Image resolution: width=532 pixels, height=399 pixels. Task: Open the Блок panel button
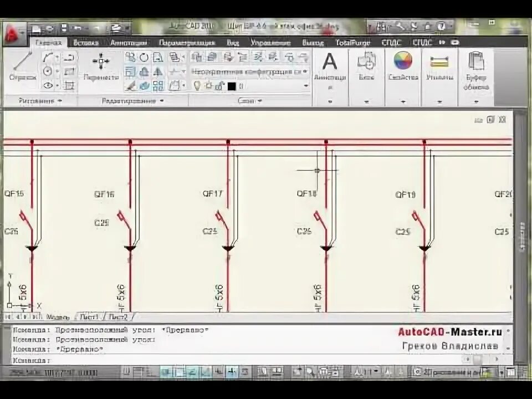[x=366, y=66]
